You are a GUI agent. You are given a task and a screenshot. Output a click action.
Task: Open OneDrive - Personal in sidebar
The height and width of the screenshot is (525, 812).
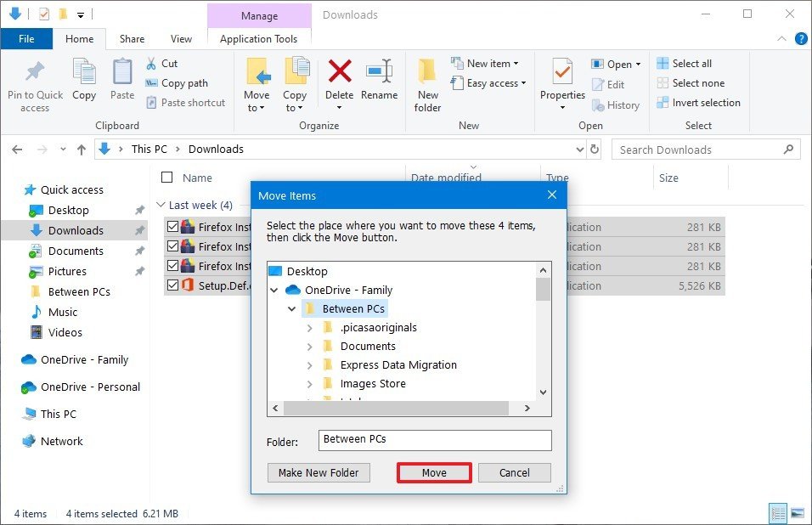click(81, 387)
